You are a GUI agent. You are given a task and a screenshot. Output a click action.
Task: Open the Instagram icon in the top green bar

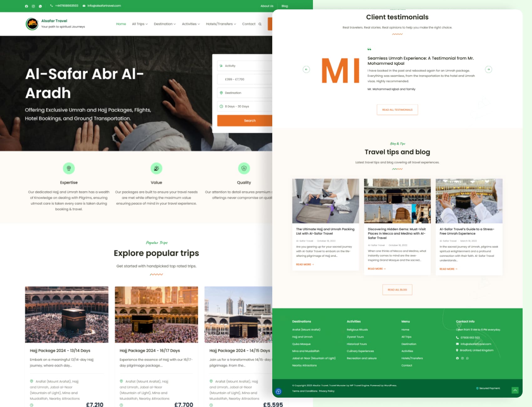(x=33, y=6)
